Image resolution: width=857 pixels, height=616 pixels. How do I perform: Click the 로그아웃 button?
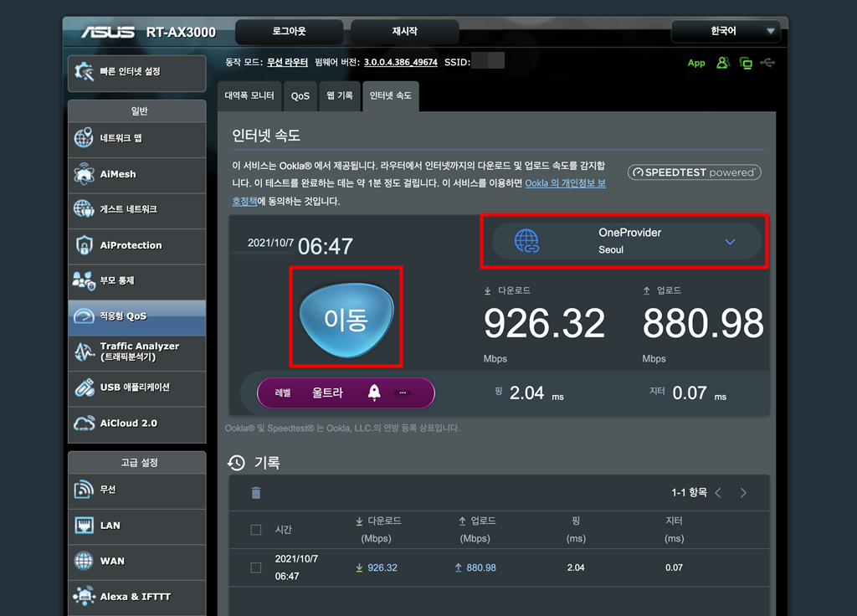[289, 32]
